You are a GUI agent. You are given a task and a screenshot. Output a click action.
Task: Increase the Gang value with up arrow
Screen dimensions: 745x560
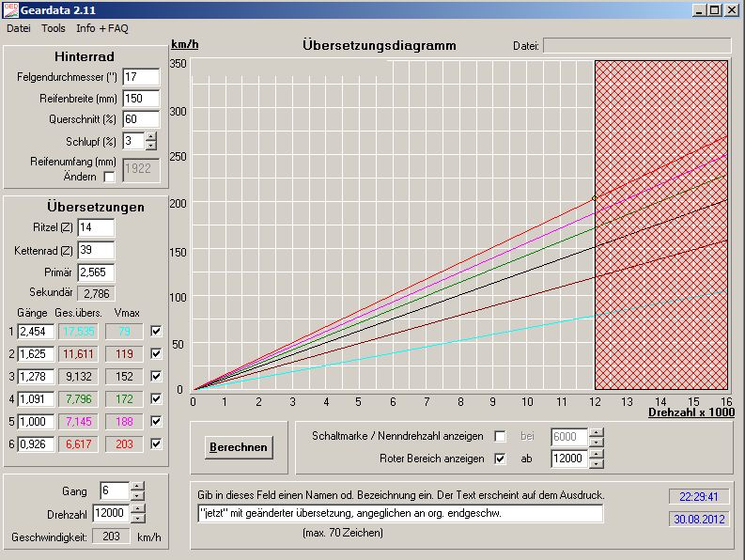point(137,487)
